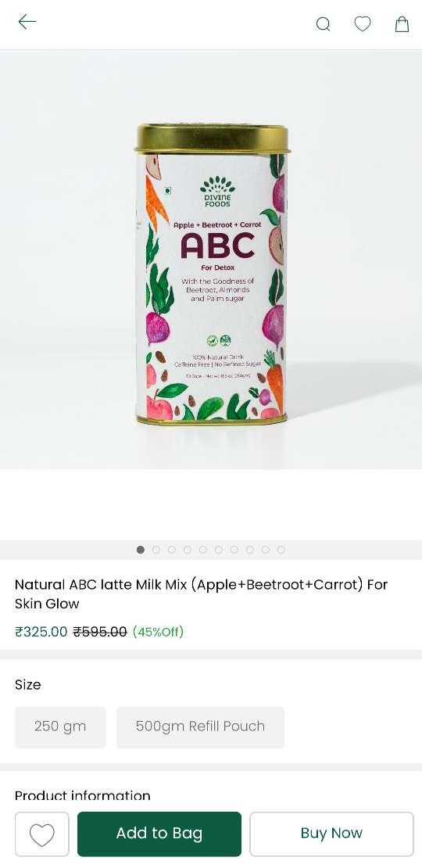The width and height of the screenshot is (422, 868).
Task: Add product to wishlist heart button
Action: [42, 834]
